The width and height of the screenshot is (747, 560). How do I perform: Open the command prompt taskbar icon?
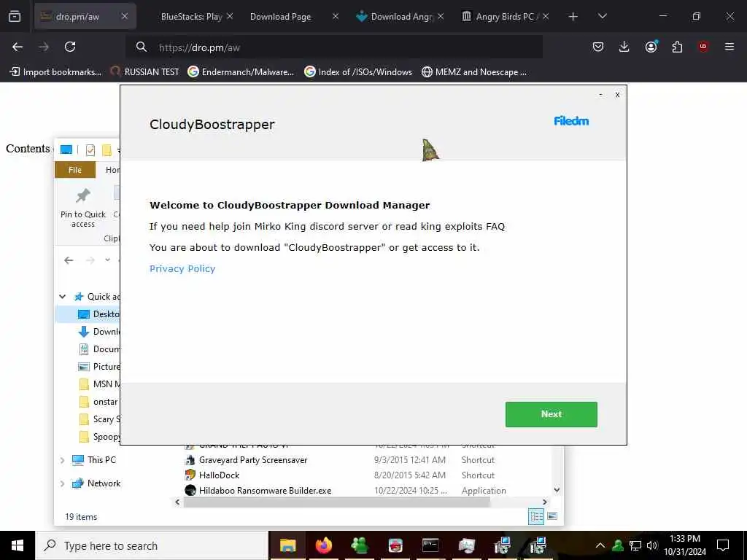click(430, 545)
